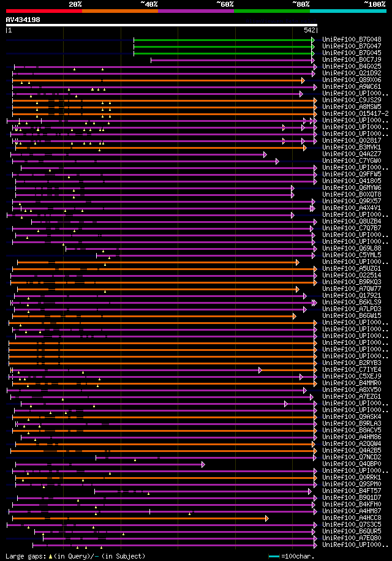
Task: Open hit UniRef100_B4G025
Action: [x=352, y=67]
